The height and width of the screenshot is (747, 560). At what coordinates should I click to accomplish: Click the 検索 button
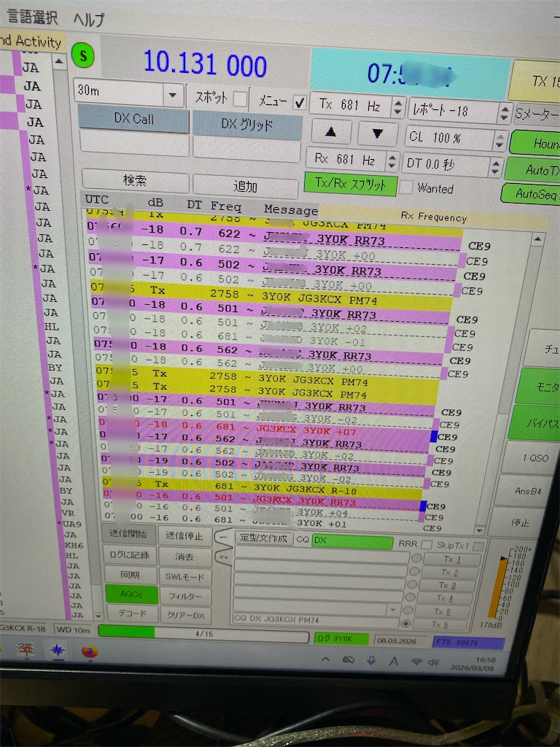tap(135, 180)
